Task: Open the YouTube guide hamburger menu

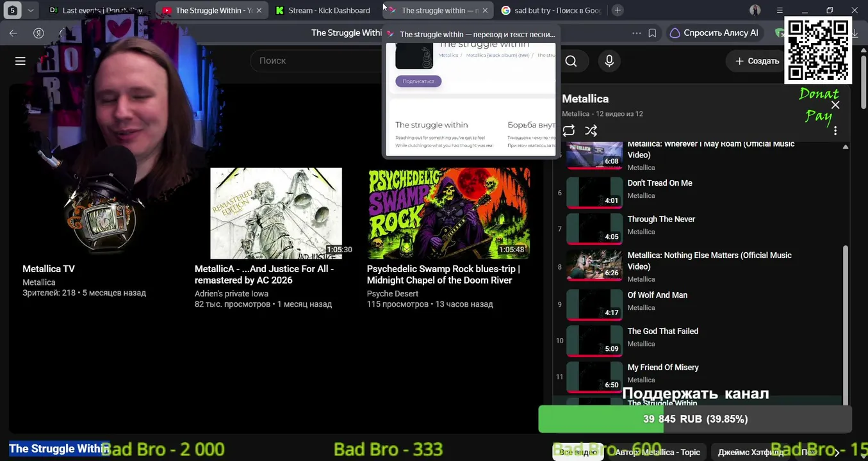Action: [20, 61]
